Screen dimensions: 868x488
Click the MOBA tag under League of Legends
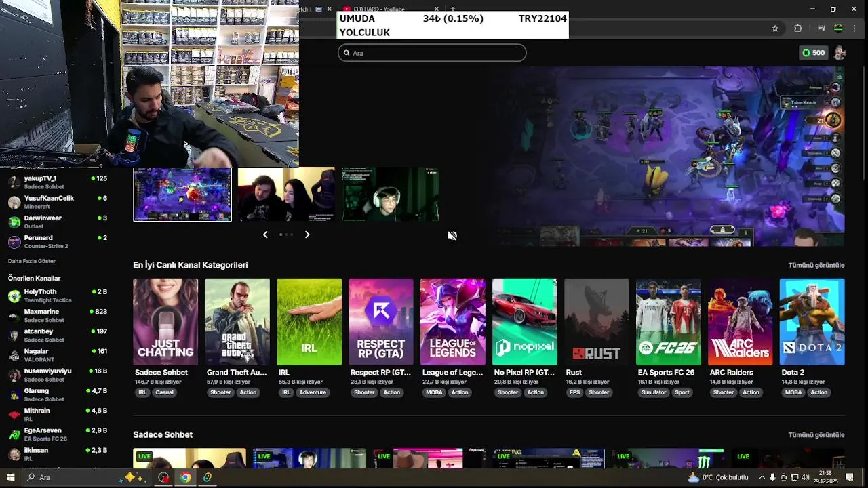click(x=434, y=392)
